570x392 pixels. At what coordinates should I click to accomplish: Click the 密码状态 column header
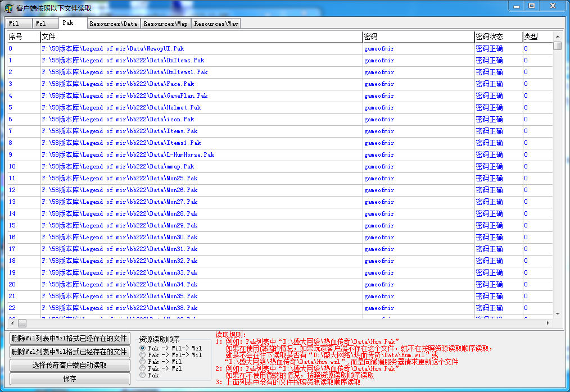click(499, 37)
